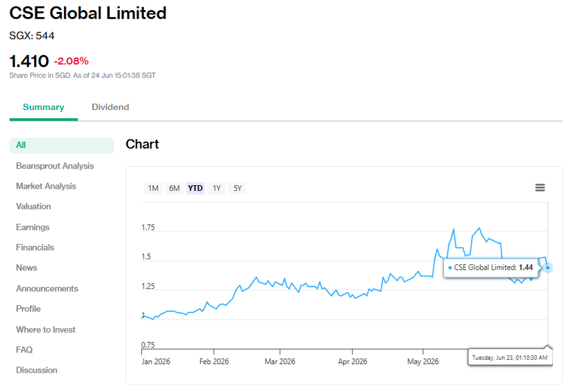Jump to Where to Invest section
568x392 pixels.
click(x=46, y=329)
